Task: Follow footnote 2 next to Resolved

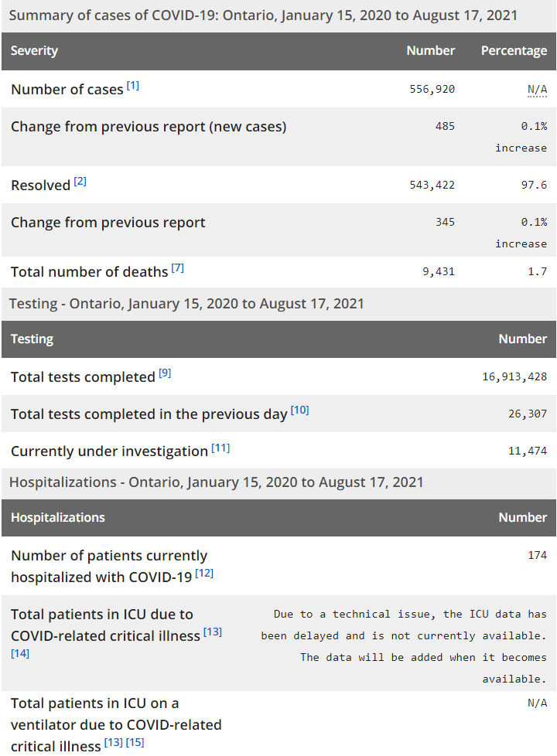Action: coord(80,182)
